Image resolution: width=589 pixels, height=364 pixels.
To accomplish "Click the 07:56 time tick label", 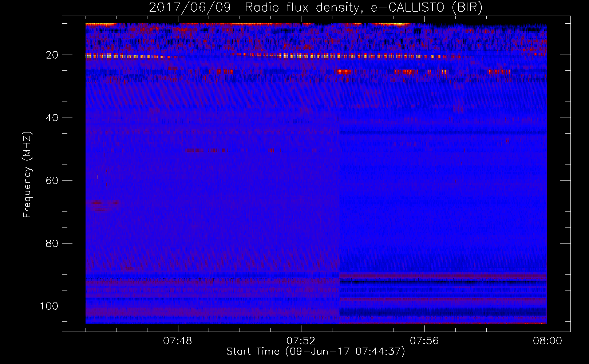I will 424,341.
